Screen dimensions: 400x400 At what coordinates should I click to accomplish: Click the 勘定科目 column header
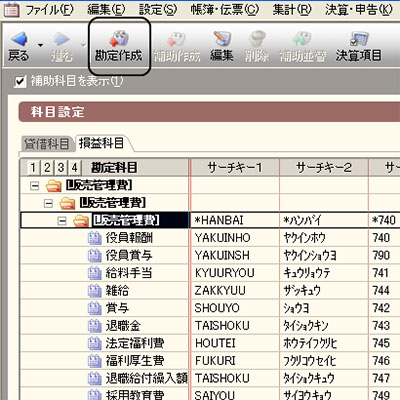(114, 168)
